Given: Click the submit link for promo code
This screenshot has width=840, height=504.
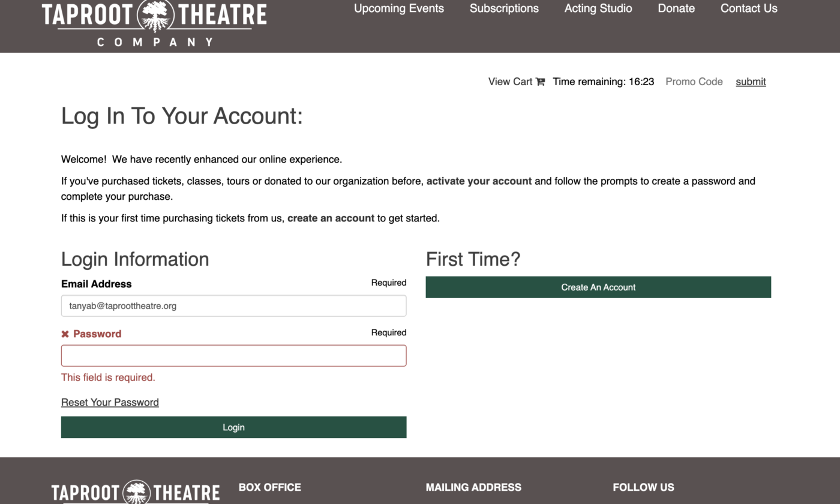Looking at the screenshot, I should tap(751, 82).
